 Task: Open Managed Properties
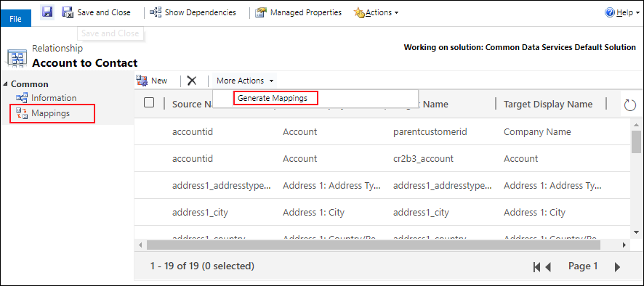pyautogui.click(x=299, y=13)
